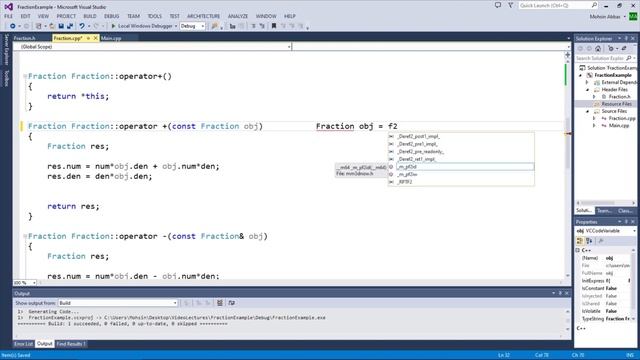Open the Global Scope dropdown
Screen dimensions: 640x360
coord(153,47)
